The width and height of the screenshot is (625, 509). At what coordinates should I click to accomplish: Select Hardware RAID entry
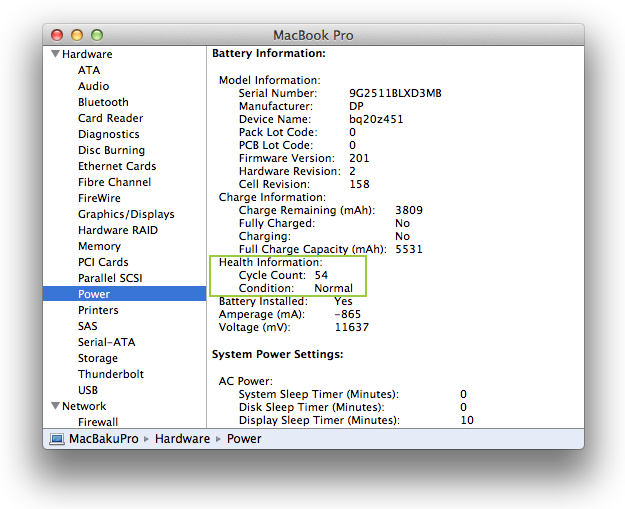tap(118, 230)
